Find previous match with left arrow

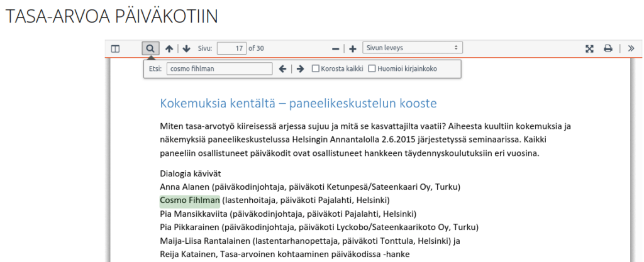point(283,68)
